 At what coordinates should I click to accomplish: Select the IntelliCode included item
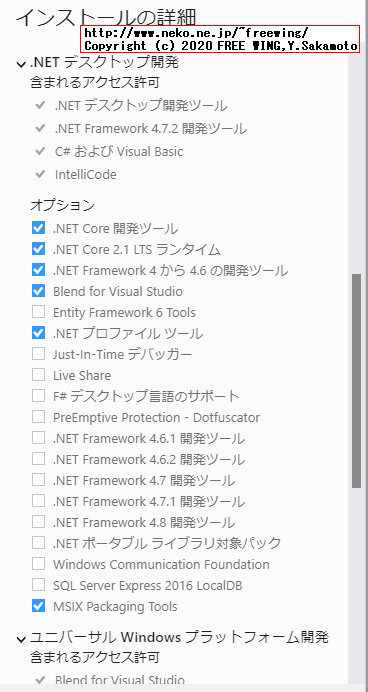[86, 175]
